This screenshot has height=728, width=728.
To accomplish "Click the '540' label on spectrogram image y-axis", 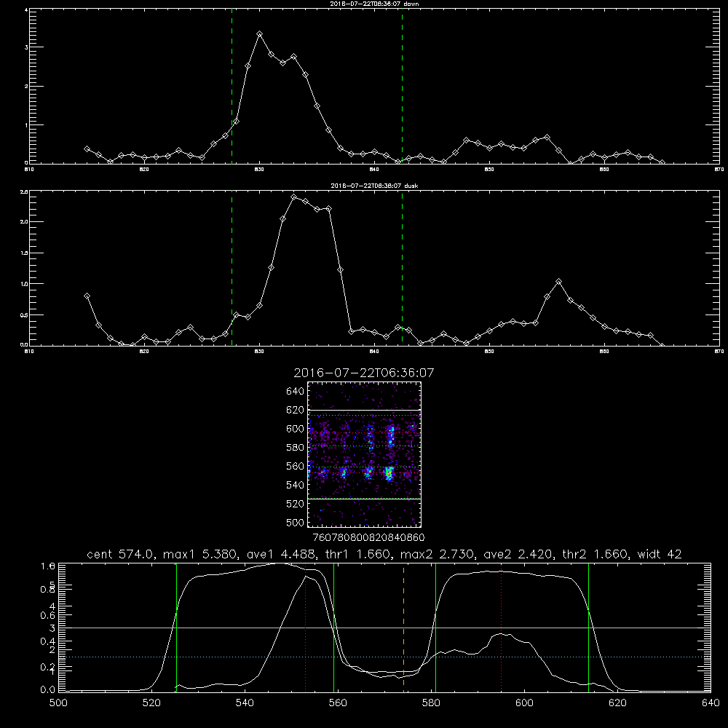I will (x=296, y=485).
